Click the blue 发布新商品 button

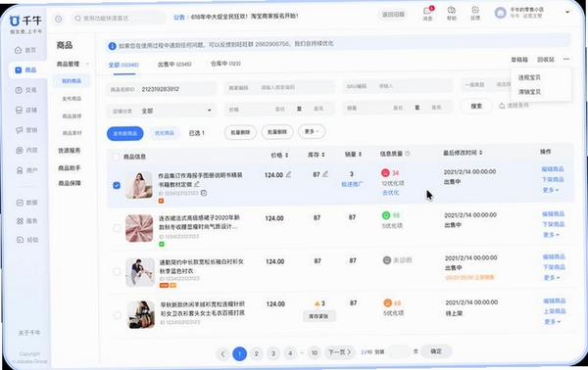tap(124, 133)
